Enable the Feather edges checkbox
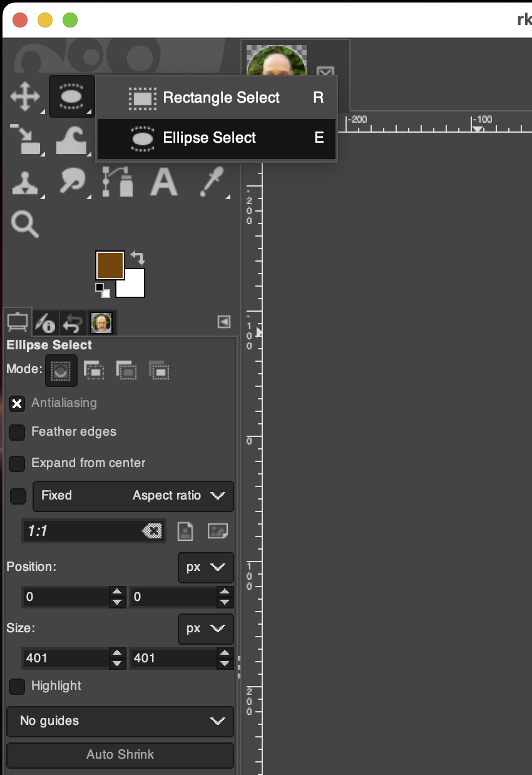The width and height of the screenshot is (532, 775). click(x=17, y=432)
